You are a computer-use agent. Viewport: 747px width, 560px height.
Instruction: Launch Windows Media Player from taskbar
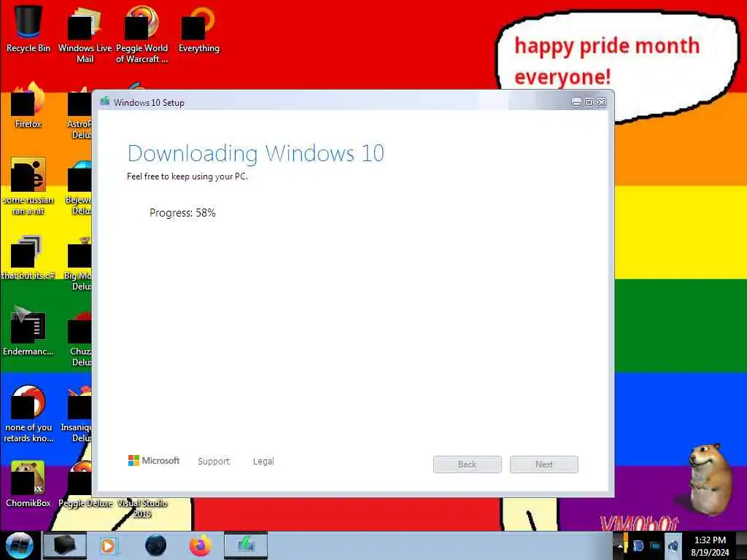pyautogui.click(x=108, y=545)
